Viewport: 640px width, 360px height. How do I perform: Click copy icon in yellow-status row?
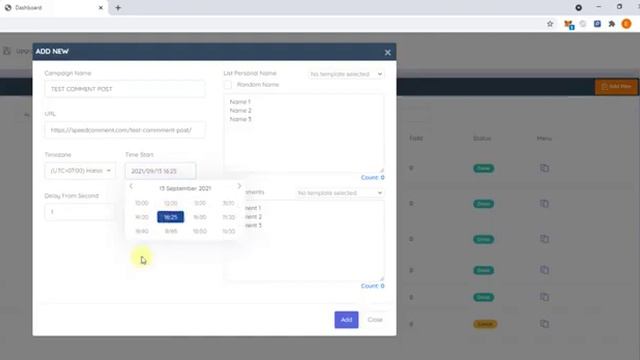(x=544, y=324)
